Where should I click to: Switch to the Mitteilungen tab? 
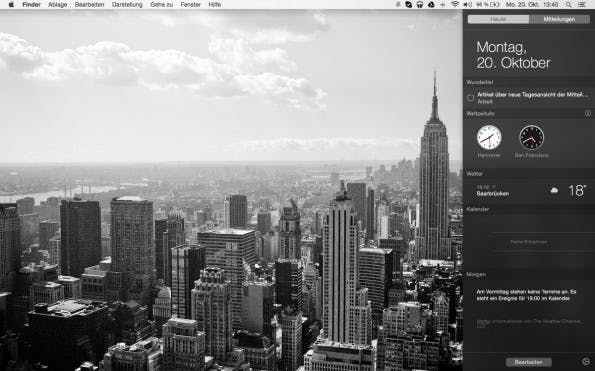(559, 19)
